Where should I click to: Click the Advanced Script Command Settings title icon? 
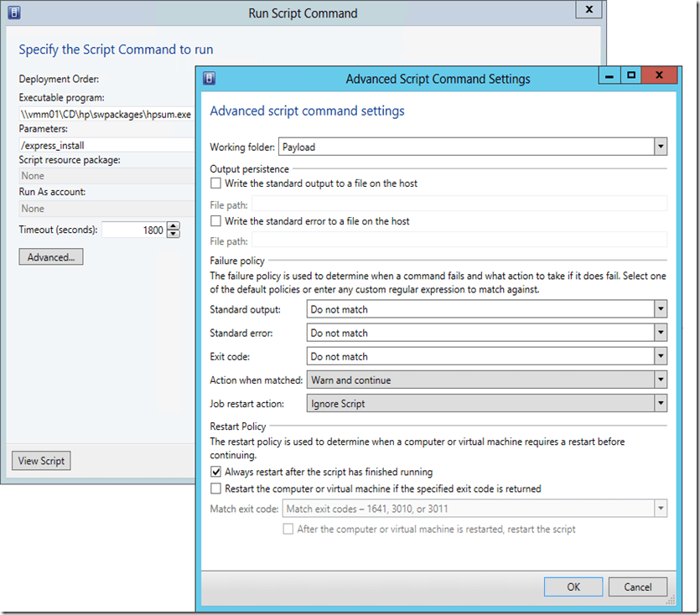[210, 79]
